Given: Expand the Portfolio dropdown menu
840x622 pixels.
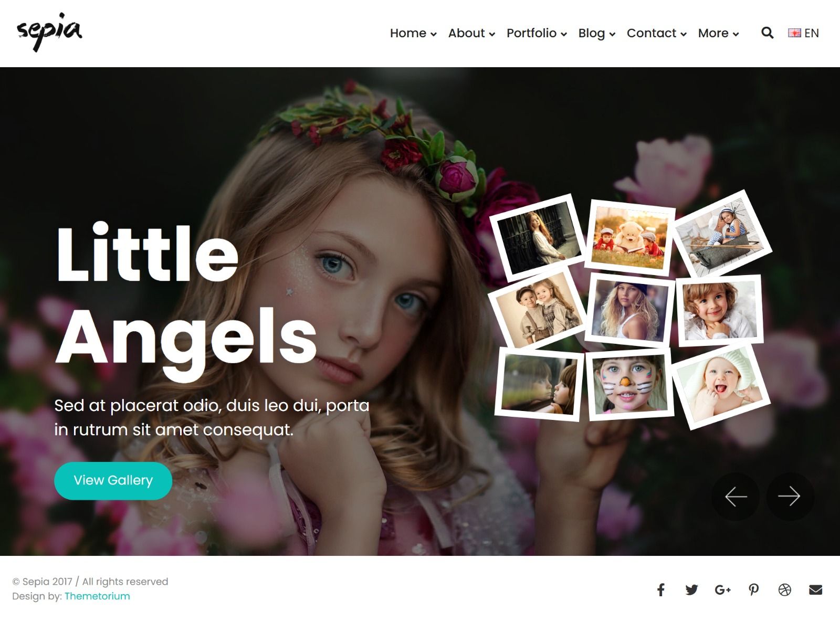Looking at the screenshot, I should (537, 33).
